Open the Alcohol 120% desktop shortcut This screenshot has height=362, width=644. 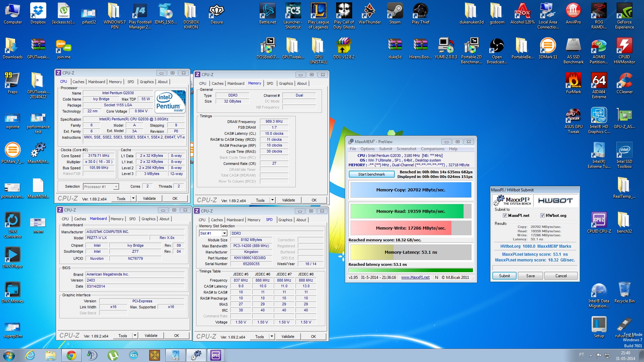coord(523,14)
